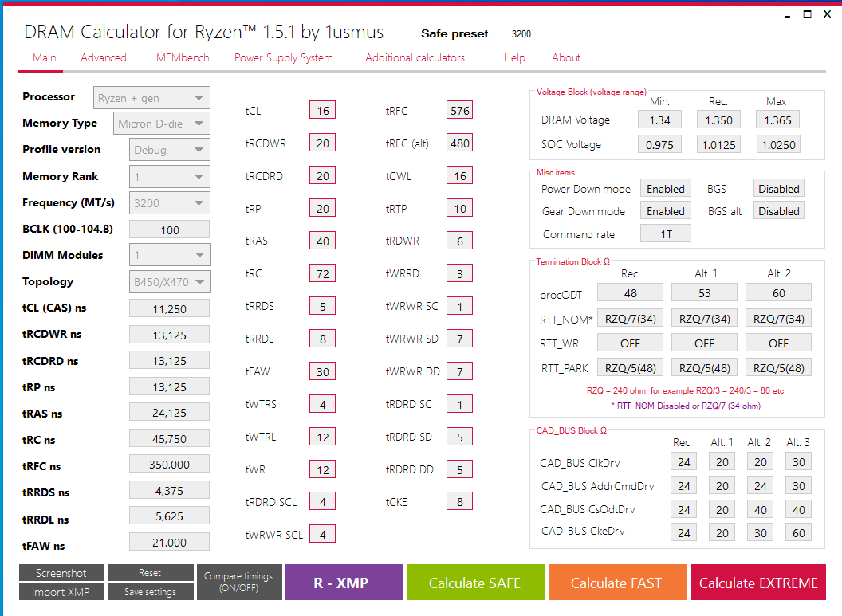Screen dimensions: 842x616
Task: Expand the Memory Type dropdown
Action: pyautogui.click(x=162, y=124)
